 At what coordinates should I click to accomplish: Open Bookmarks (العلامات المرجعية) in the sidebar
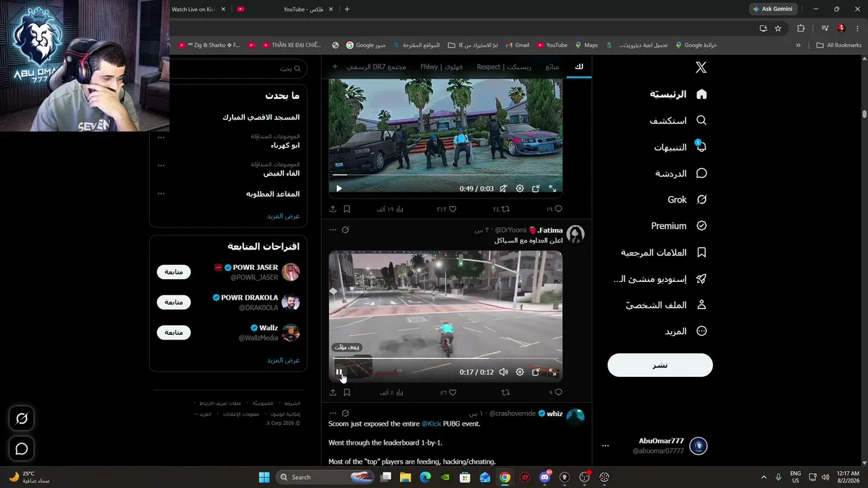click(x=664, y=252)
